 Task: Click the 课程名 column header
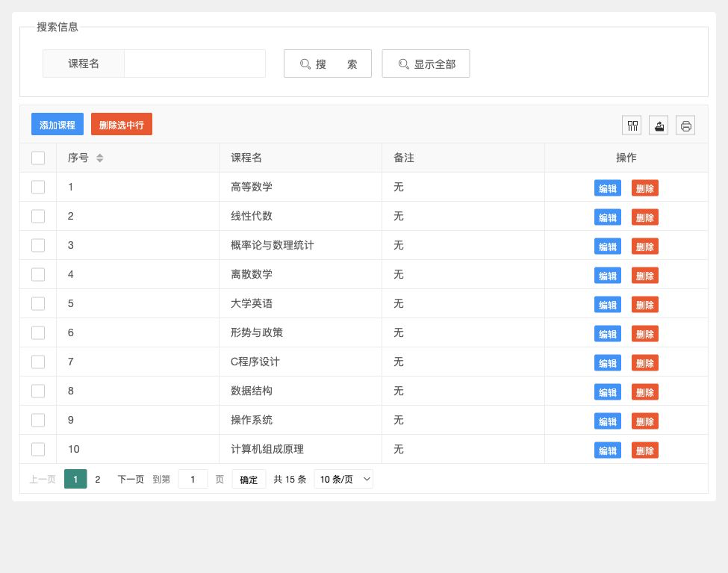tap(300, 158)
